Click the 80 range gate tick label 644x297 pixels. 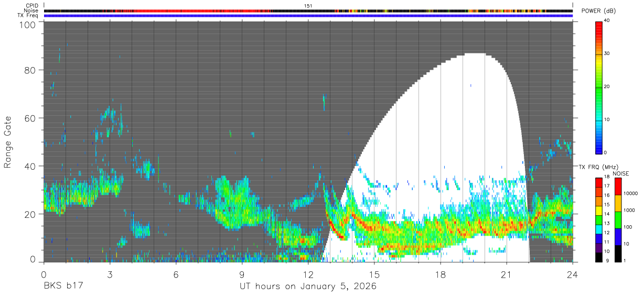(30, 70)
